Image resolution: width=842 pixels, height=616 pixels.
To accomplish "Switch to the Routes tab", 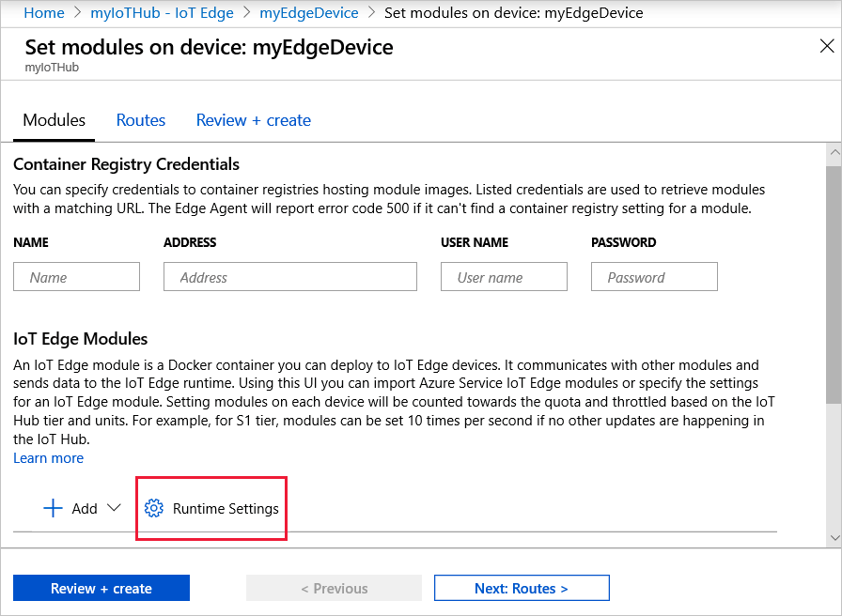I will [x=140, y=120].
